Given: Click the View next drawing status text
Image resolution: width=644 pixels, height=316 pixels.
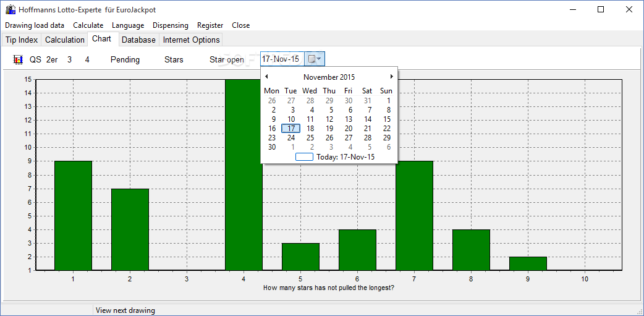Looking at the screenshot, I should pyautogui.click(x=125, y=310).
